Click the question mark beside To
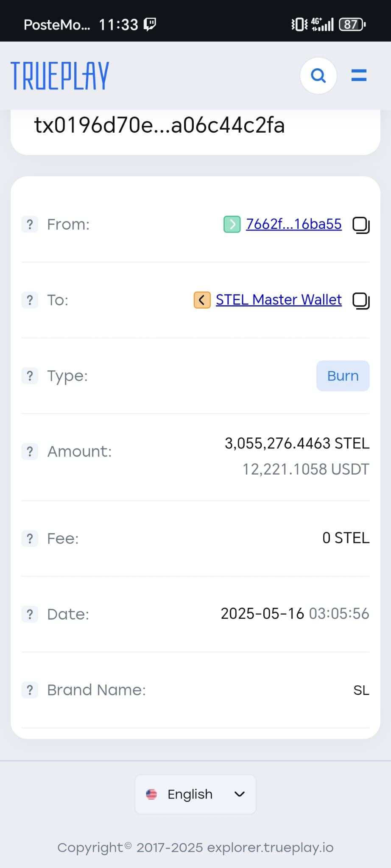Screen dimensions: 391x868 [x=30, y=300]
